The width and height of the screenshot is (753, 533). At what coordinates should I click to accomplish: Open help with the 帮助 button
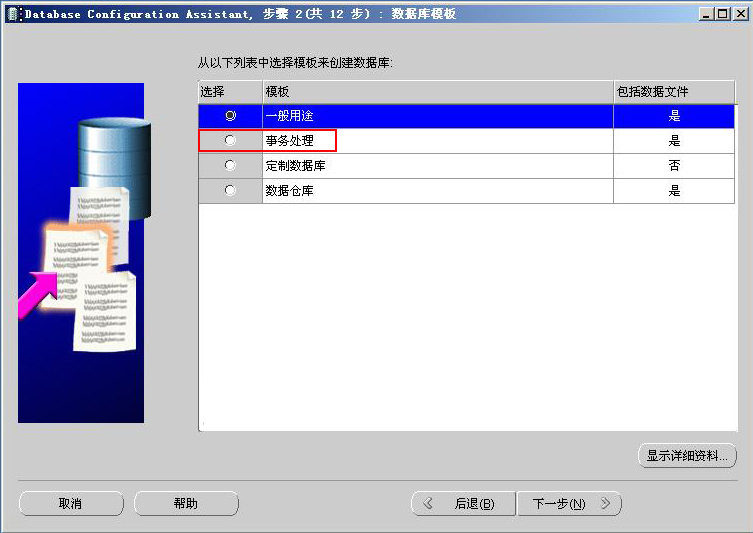[186, 504]
